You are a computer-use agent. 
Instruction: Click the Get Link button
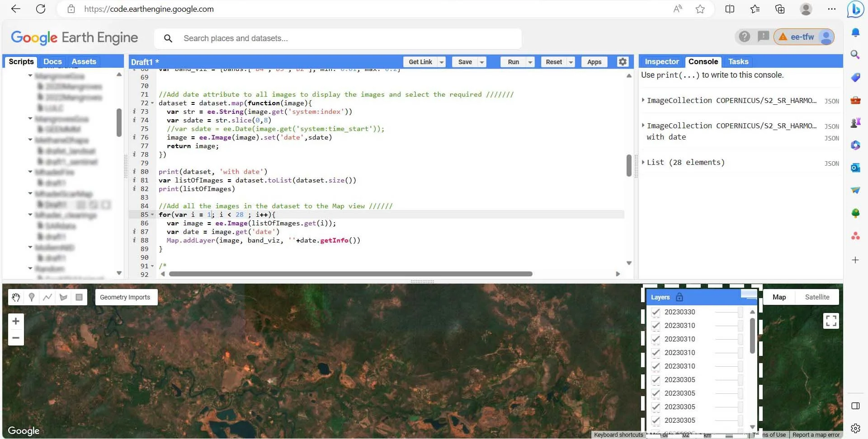tap(420, 61)
